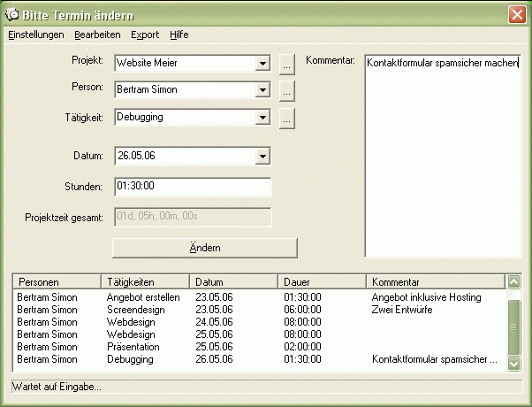Open the Einstellungen menu
Image resolution: width=532 pixels, height=407 pixels.
tap(36, 35)
